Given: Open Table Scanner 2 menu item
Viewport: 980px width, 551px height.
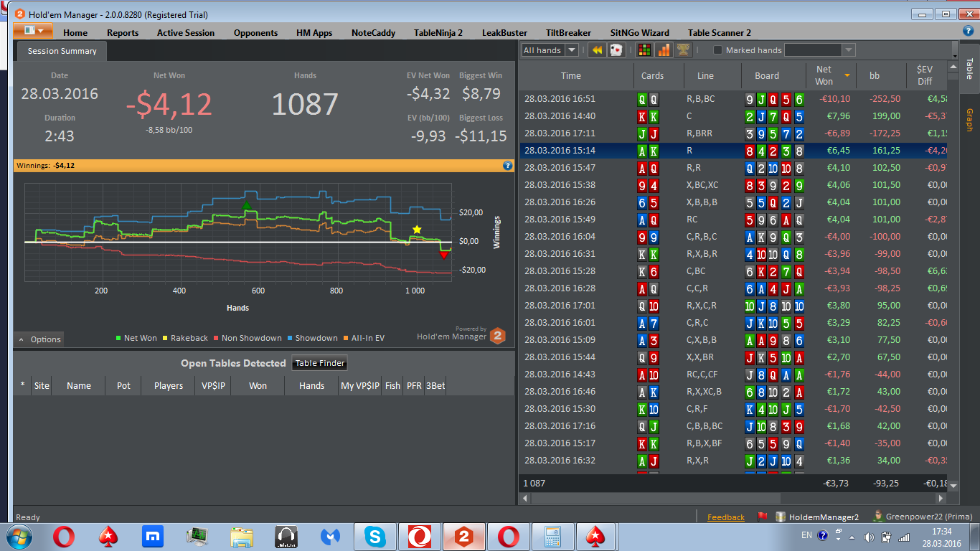Looking at the screenshot, I should 720,32.
